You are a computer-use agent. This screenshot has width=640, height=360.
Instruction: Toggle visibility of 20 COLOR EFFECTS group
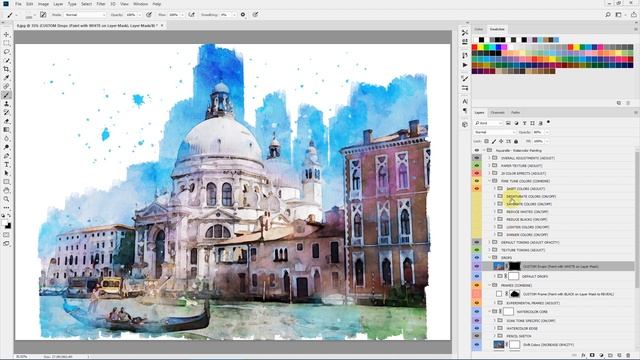click(477, 173)
